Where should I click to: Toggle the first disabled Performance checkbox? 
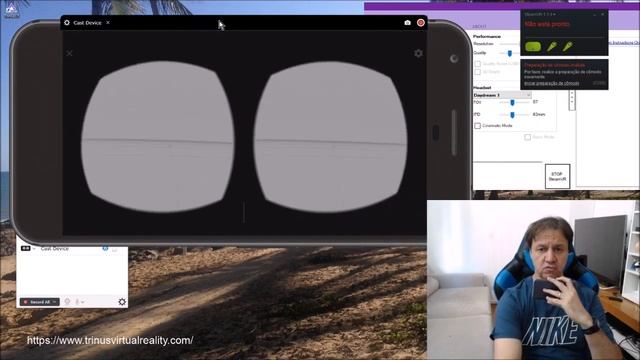tap(478, 64)
